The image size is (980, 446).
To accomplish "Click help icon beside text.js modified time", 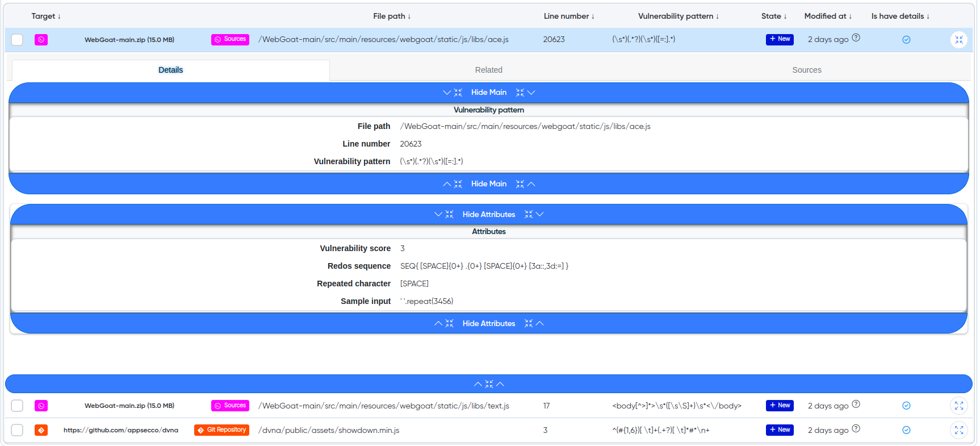I will (856, 404).
